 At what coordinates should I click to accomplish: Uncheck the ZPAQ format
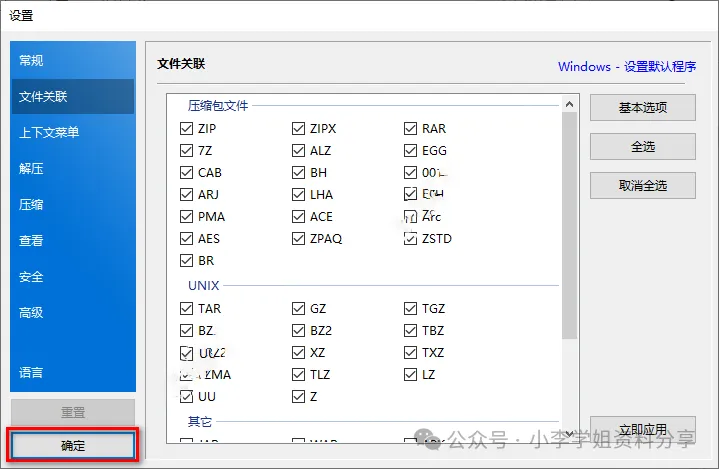(x=298, y=238)
